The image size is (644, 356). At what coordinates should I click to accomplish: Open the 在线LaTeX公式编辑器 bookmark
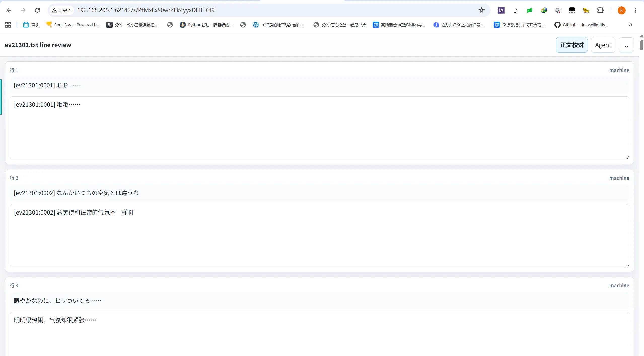(459, 25)
